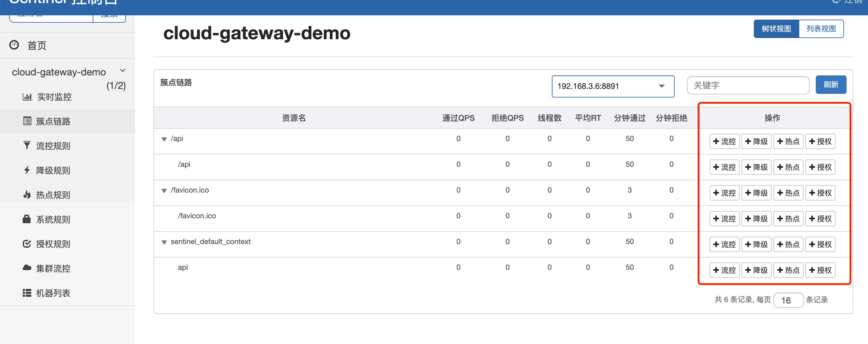Open 实时监控 bar chart icon
This screenshot has height=344, width=868.
point(27,97)
